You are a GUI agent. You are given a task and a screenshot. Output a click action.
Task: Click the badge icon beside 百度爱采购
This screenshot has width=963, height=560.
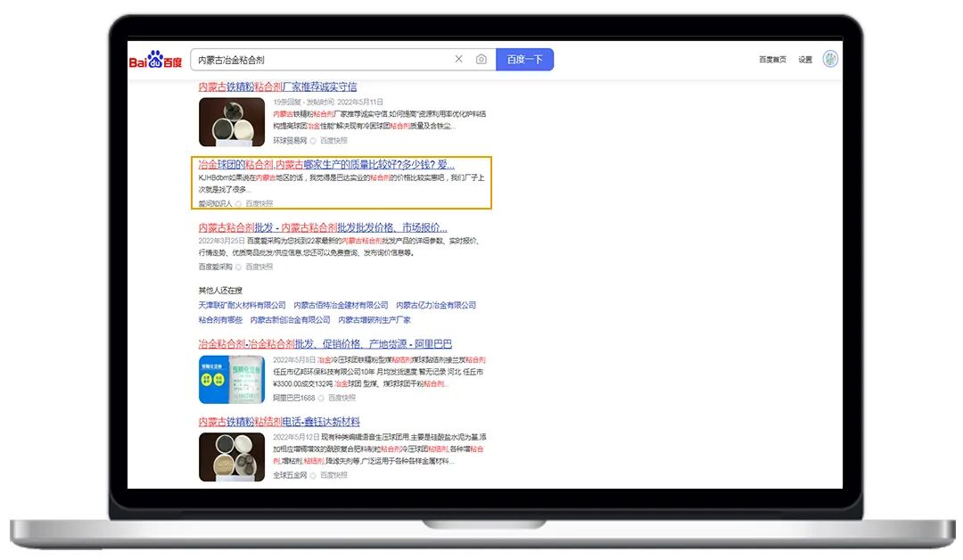click(238, 267)
